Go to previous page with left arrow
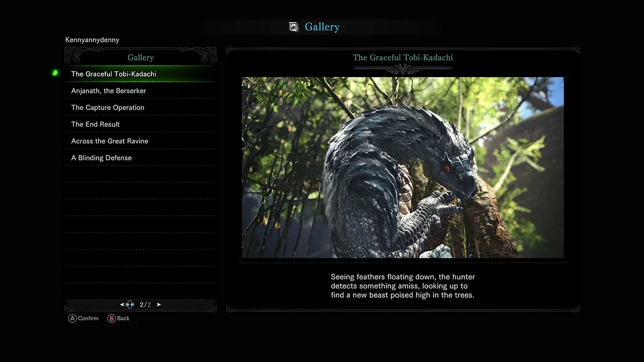Screen dimensions: 644x362 click(122, 305)
